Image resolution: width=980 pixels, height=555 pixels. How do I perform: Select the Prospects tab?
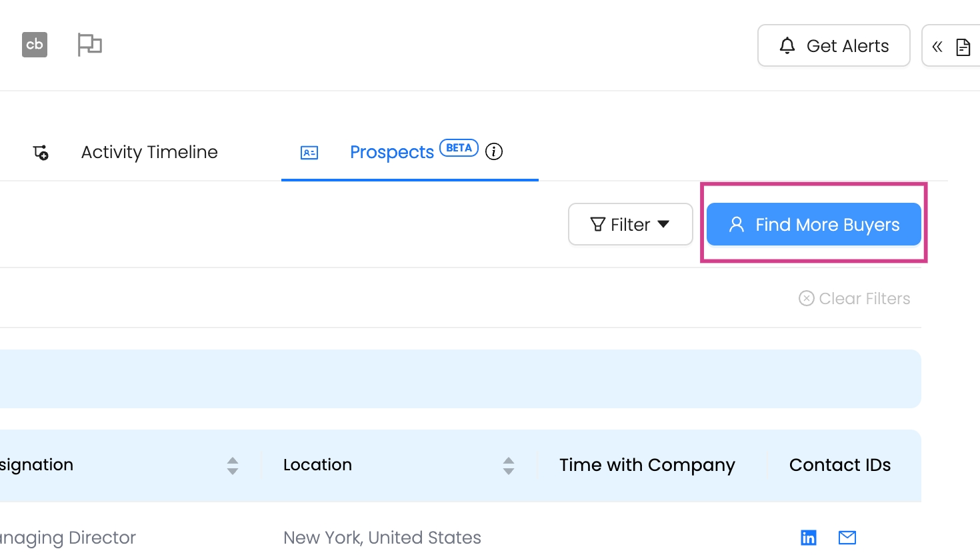click(x=392, y=153)
